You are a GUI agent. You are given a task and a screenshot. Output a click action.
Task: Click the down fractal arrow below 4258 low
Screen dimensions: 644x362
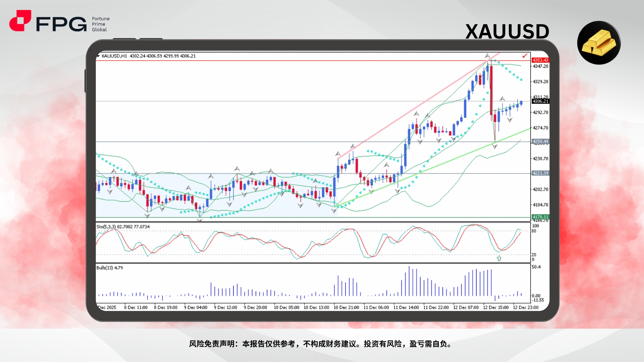point(495,146)
